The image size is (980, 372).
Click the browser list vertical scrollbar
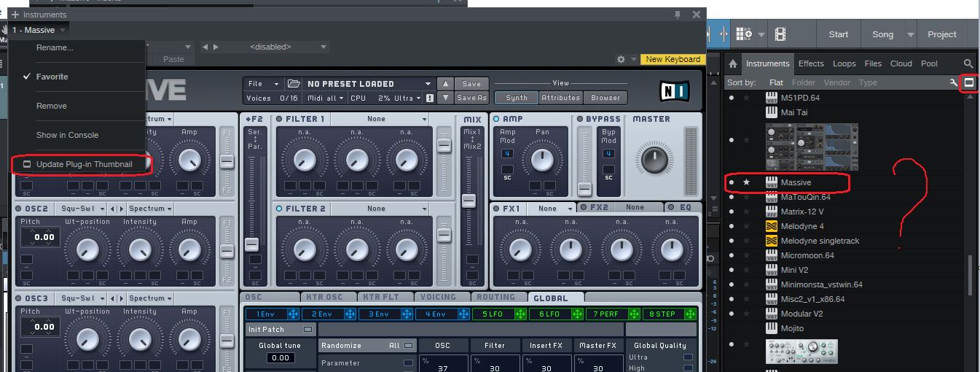pos(969,275)
